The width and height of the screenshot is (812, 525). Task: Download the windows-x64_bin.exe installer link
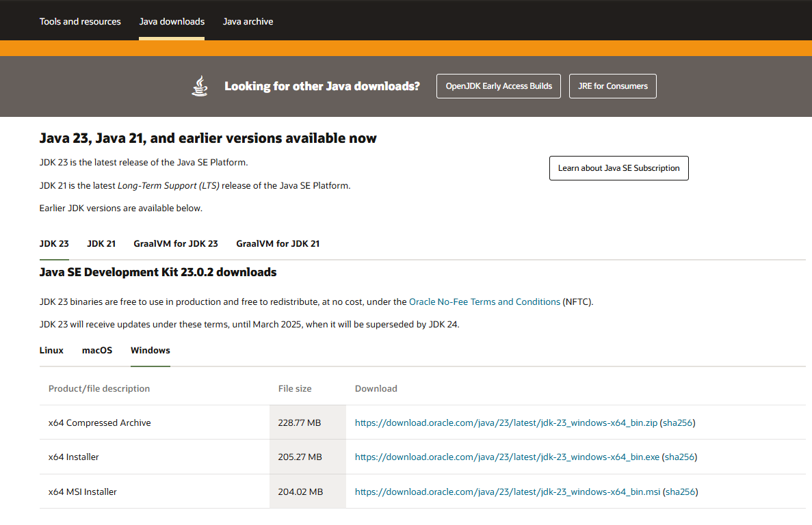[507, 457]
